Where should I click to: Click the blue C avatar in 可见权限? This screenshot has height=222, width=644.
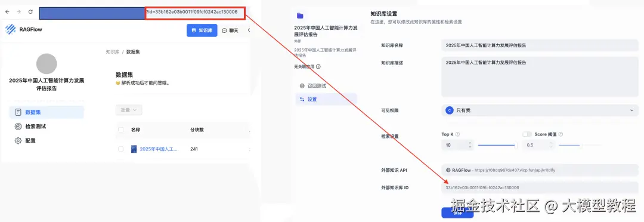450,110
